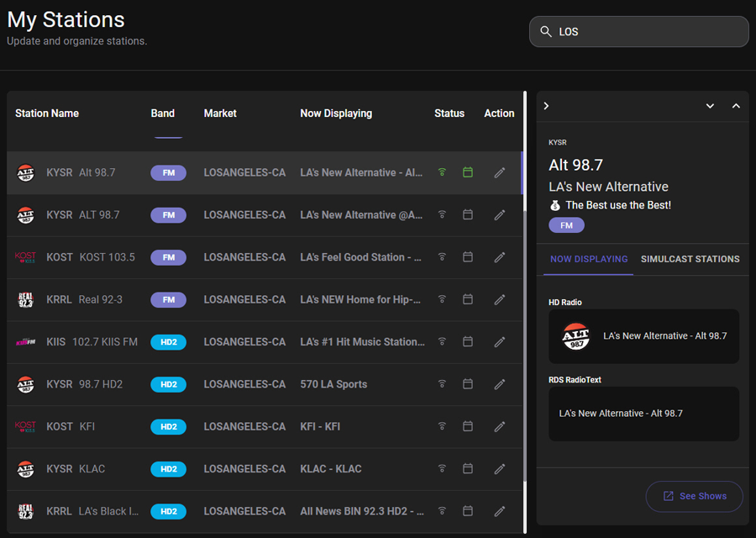Click the search field containing LOS

pyautogui.click(x=639, y=31)
